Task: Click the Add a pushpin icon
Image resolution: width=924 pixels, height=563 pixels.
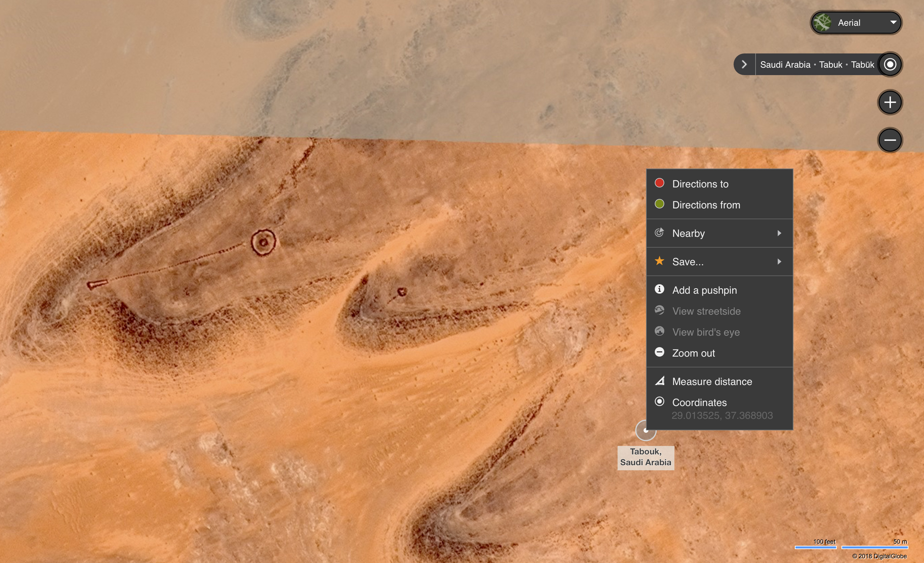Action: pyautogui.click(x=659, y=289)
